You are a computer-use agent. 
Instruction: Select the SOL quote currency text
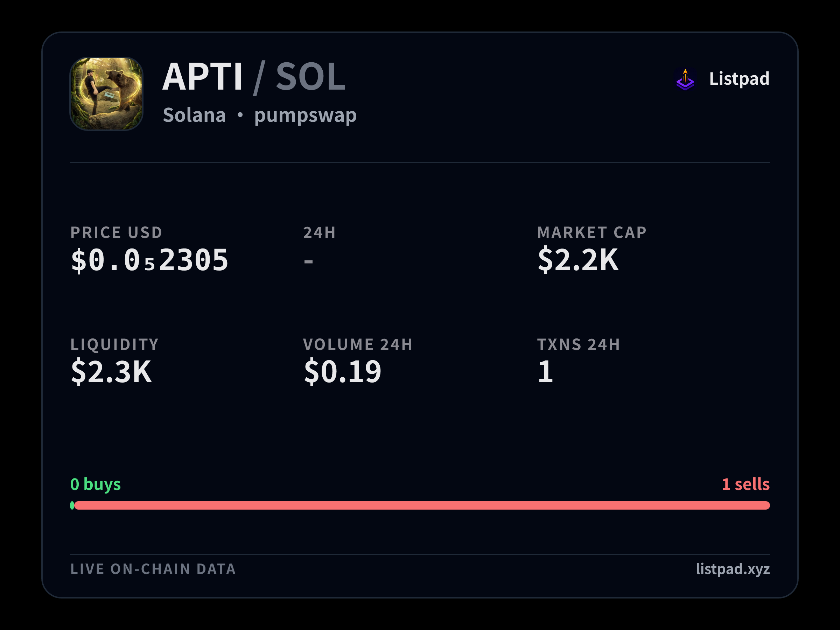(311, 77)
